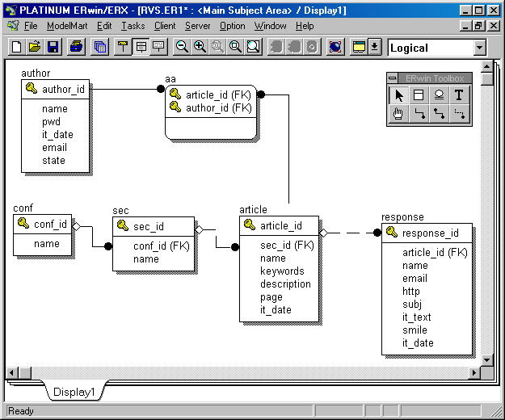This screenshot has height=420, width=505.
Task: Click the yellow window subject area icon
Action: click(x=359, y=47)
